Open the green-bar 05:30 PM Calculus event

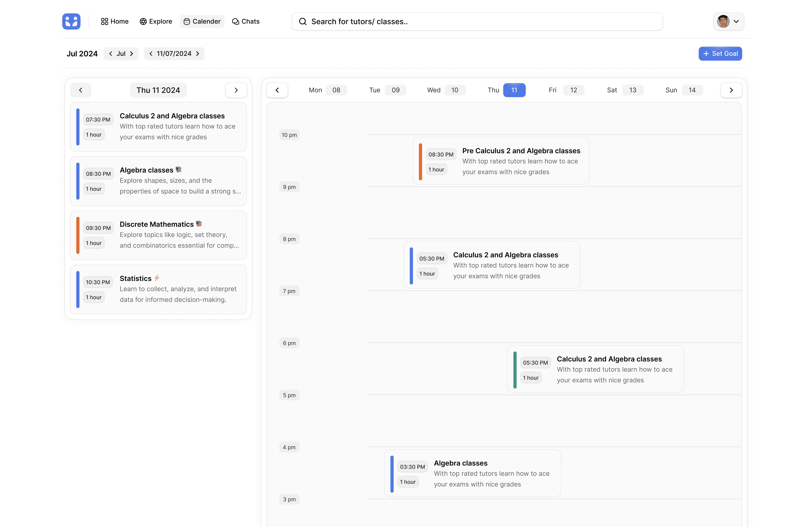click(595, 369)
